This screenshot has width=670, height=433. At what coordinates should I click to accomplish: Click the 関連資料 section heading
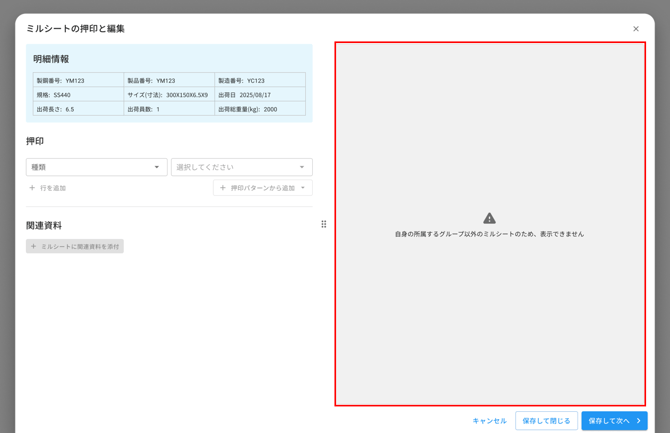point(44,225)
